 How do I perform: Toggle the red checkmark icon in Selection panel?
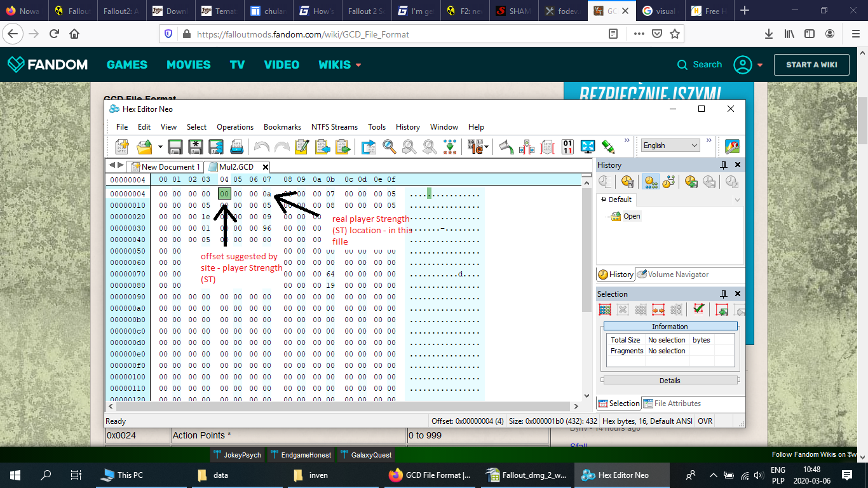coord(699,309)
